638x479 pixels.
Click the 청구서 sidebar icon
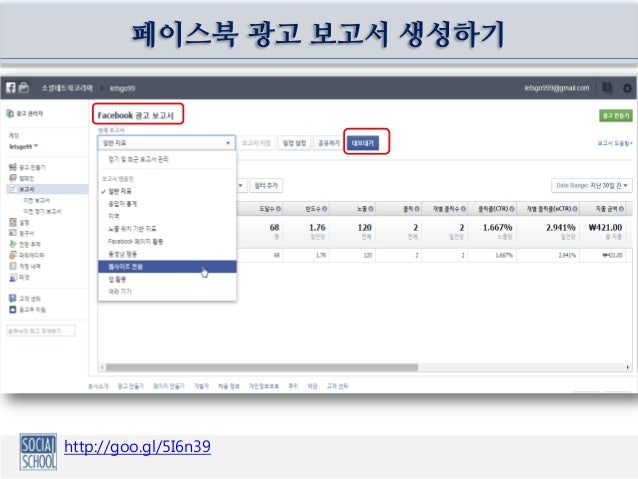13,233
